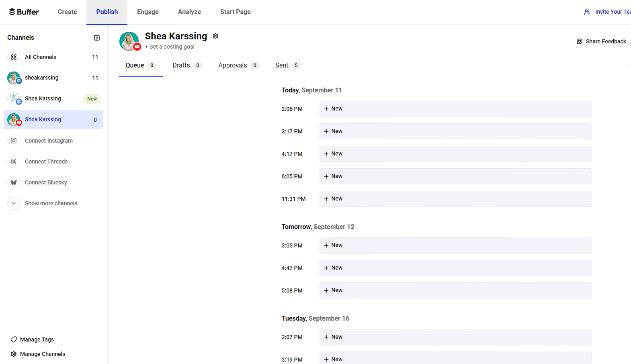
Task: Click Set a posting goal link
Action: point(170,47)
